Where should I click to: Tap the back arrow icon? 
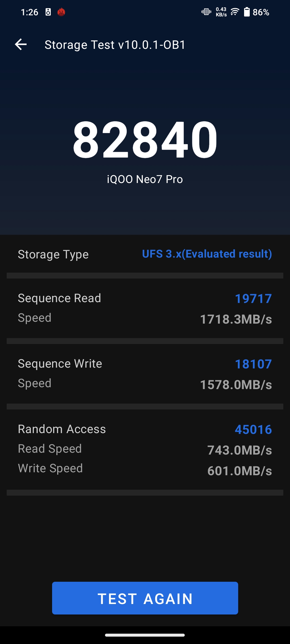[x=21, y=44]
